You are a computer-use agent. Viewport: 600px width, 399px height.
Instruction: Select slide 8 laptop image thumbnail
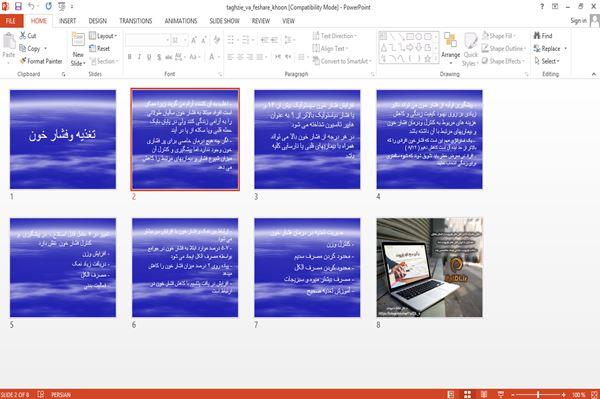click(429, 267)
